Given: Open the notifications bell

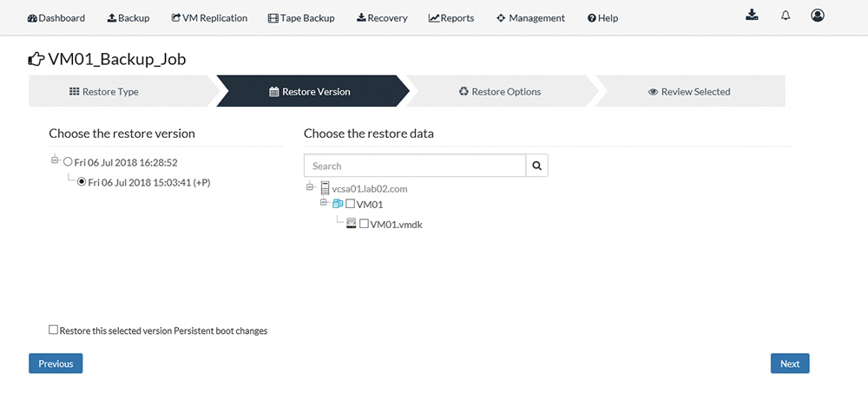Looking at the screenshot, I should click(785, 16).
